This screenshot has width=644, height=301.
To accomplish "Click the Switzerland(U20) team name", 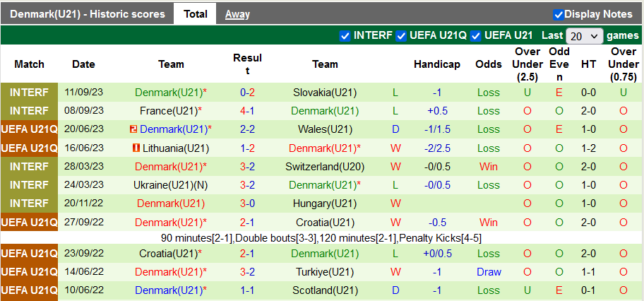I will tap(325, 167).
